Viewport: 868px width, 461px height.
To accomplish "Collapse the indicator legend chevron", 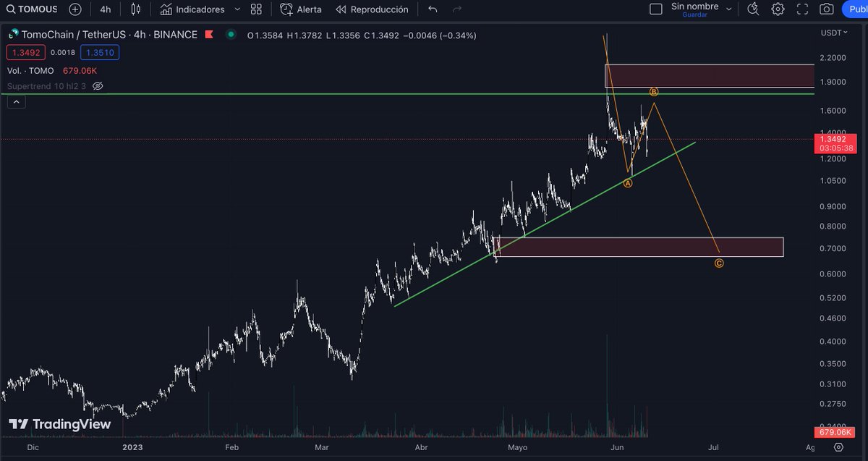I will click(x=17, y=102).
